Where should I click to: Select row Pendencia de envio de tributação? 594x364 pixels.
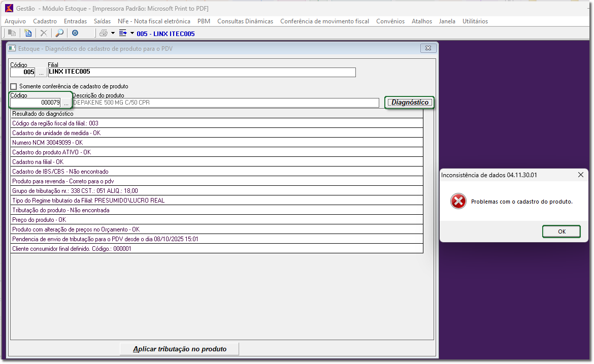[217, 239]
